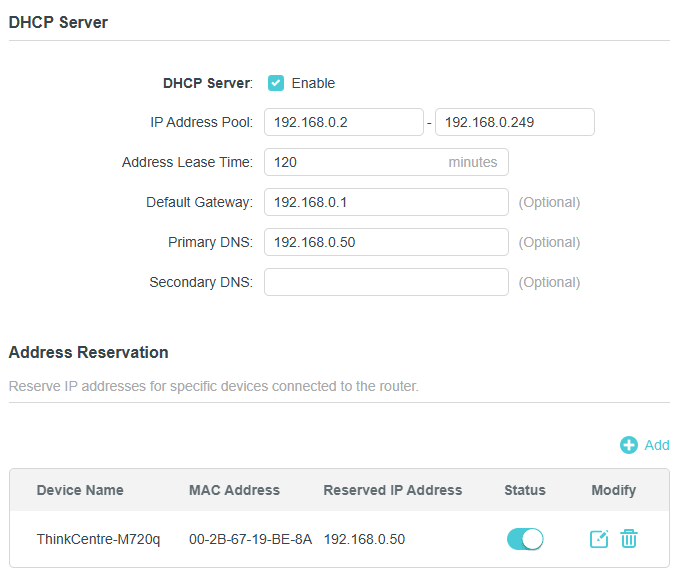This screenshot has width=691, height=575.
Task: Click the Device Name column header
Action: [x=80, y=490]
